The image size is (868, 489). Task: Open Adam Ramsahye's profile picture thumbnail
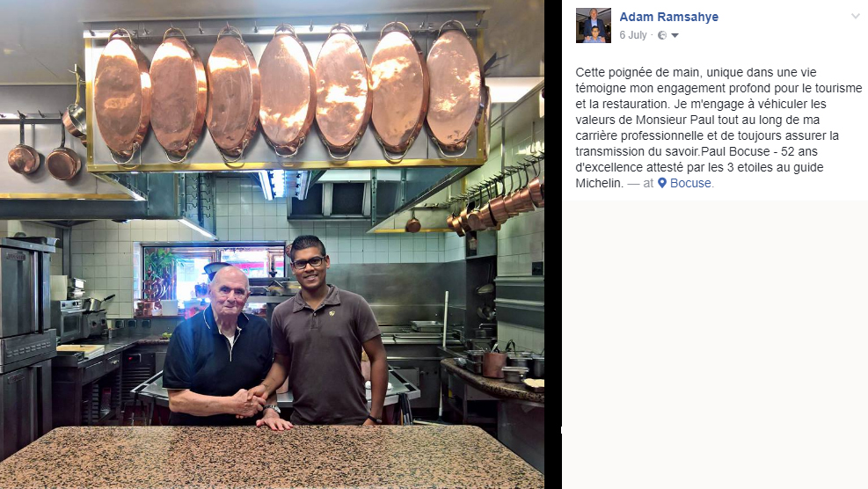pyautogui.click(x=594, y=26)
